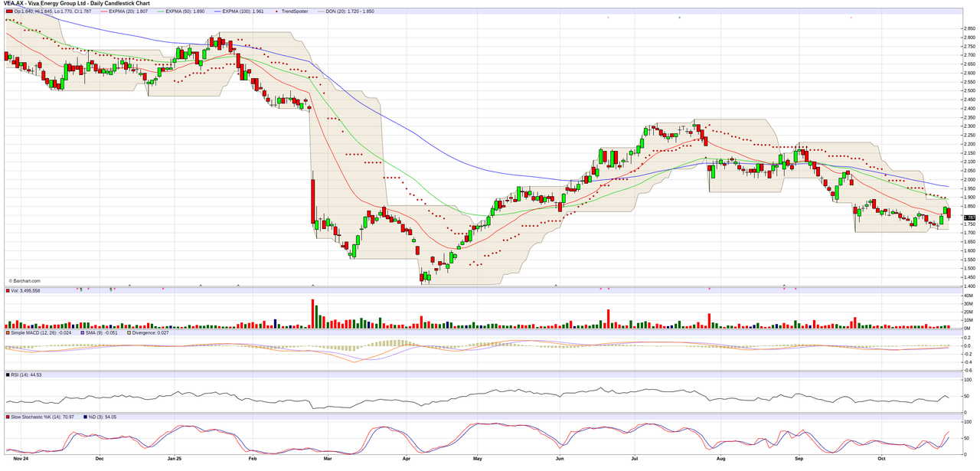This screenshot has height=471, width=980.
Task: Click the 2.850 price axis label
Action: click(x=969, y=28)
